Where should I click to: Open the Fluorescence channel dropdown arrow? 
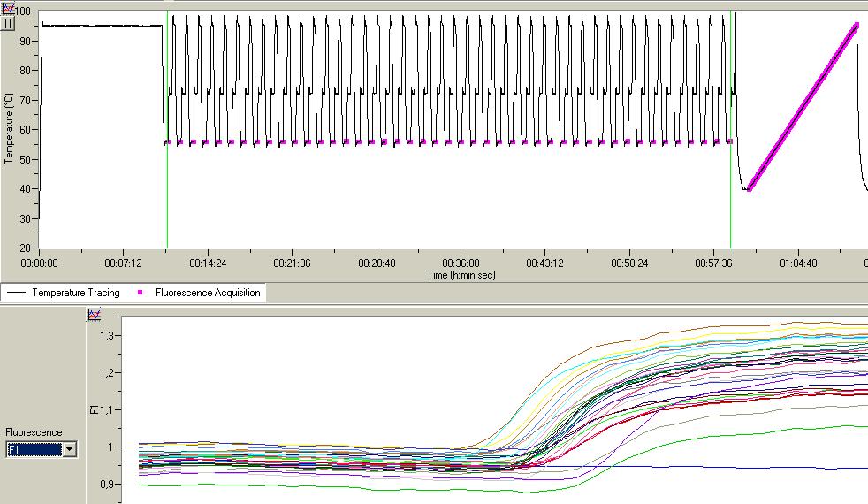pyautogui.click(x=69, y=449)
